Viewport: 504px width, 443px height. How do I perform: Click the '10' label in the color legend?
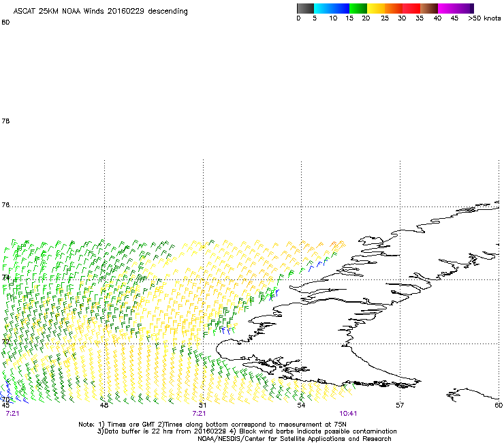coord(333,18)
